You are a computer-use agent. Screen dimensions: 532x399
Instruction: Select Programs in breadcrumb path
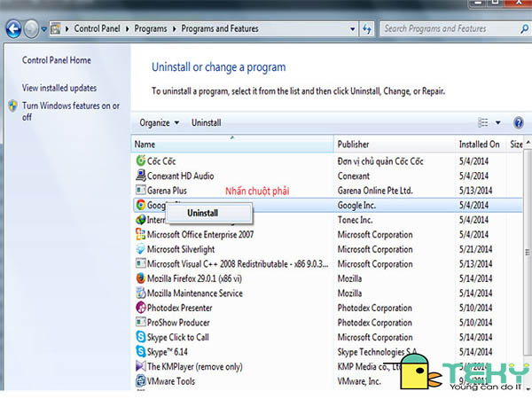pos(151,28)
